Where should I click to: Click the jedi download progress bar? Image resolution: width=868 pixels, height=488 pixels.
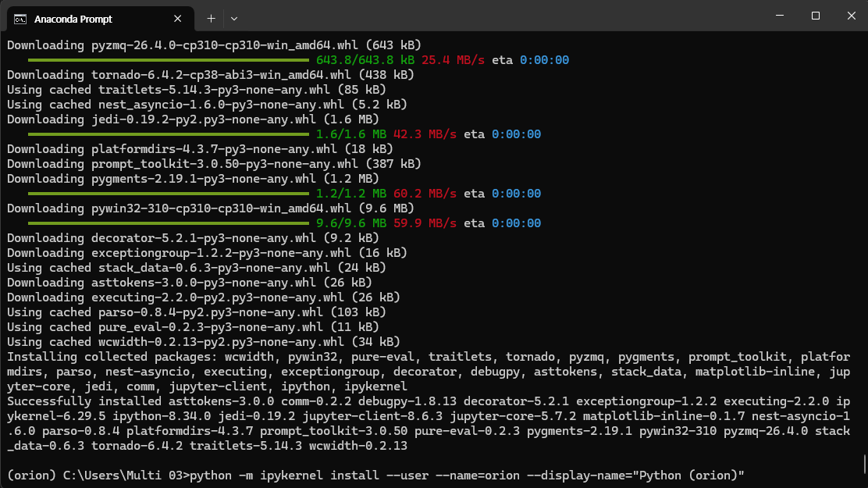169,134
